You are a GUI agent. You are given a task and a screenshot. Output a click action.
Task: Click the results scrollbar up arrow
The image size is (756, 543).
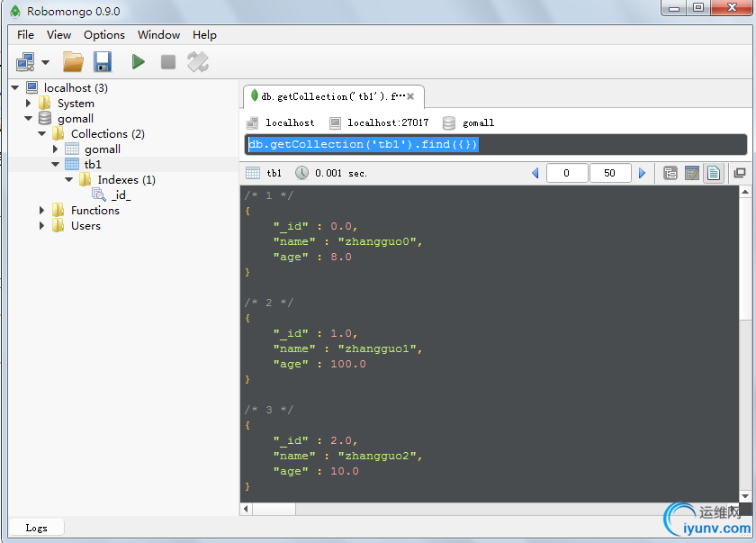pyautogui.click(x=745, y=192)
